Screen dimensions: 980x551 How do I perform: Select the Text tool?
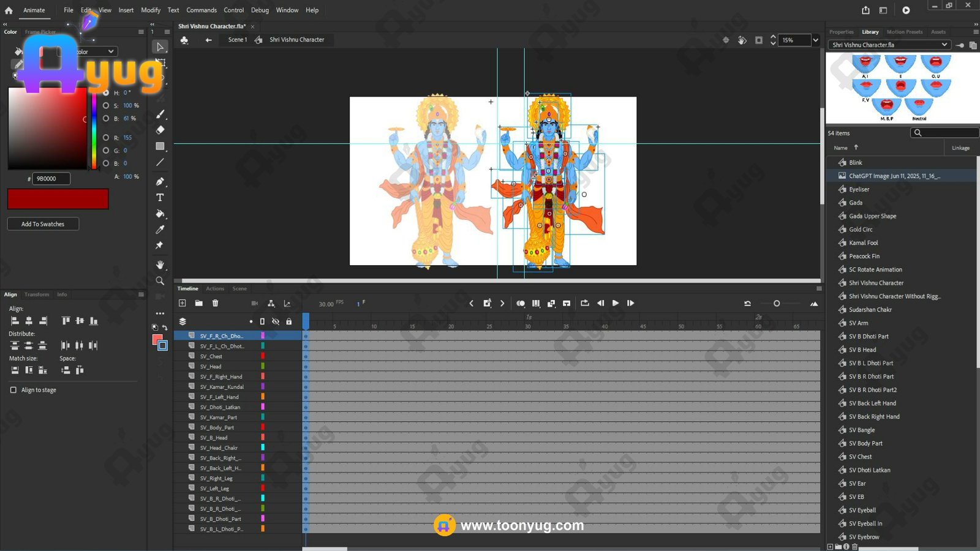160,198
